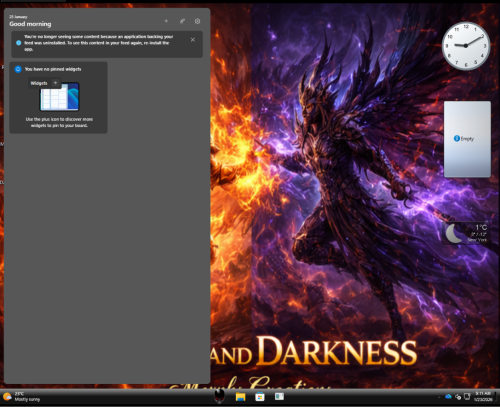Click the OneDrive cloud tray icon
The image size is (500, 407).
pyautogui.click(x=448, y=396)
